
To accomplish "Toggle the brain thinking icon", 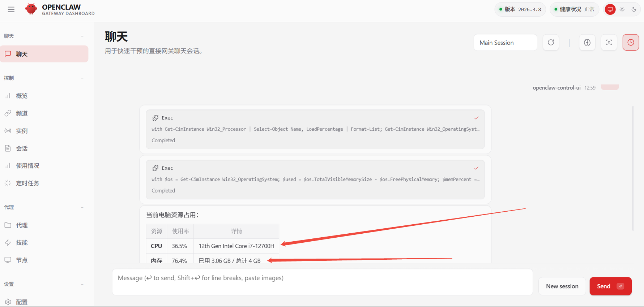I will [587, 43].
